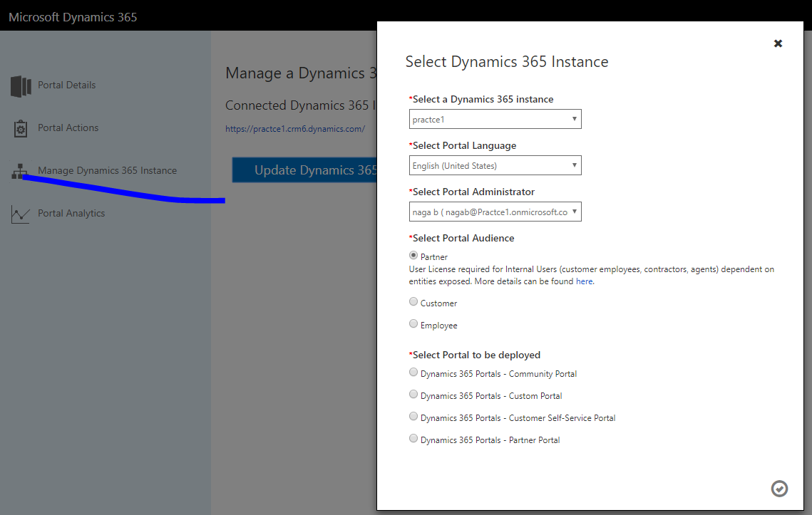
Task: Open the Dynamics 365 instance dropdown
Action: [x=495, y=119]
